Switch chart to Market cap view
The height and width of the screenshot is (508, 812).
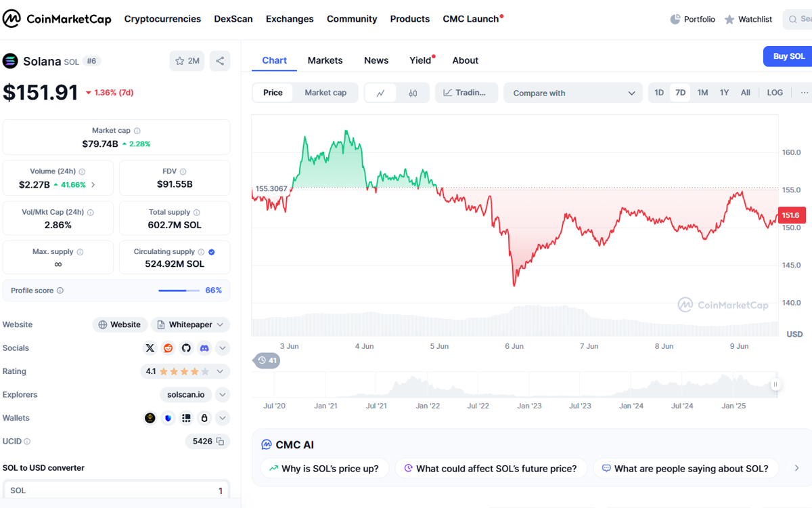coord(325,93)
